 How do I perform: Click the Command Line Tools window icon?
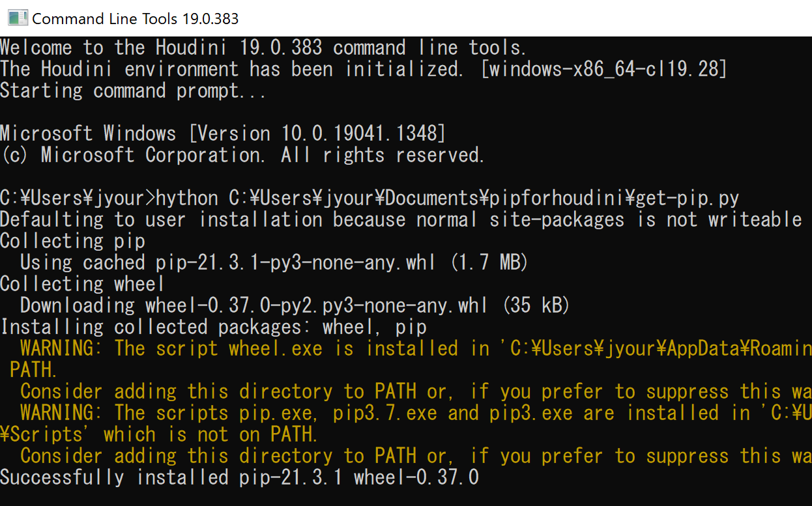pos(18,18)
